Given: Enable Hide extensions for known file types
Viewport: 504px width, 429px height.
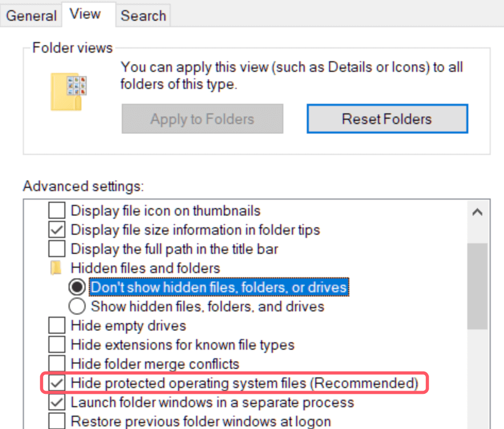Looking at the screenshot, I should tap(56, 344).
